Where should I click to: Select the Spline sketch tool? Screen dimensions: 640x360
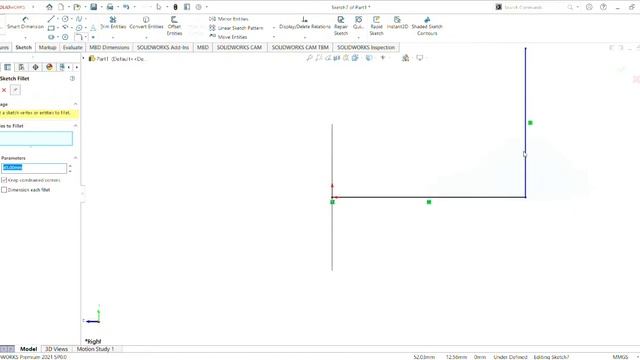pyautogui.click(x=79, y=19)
